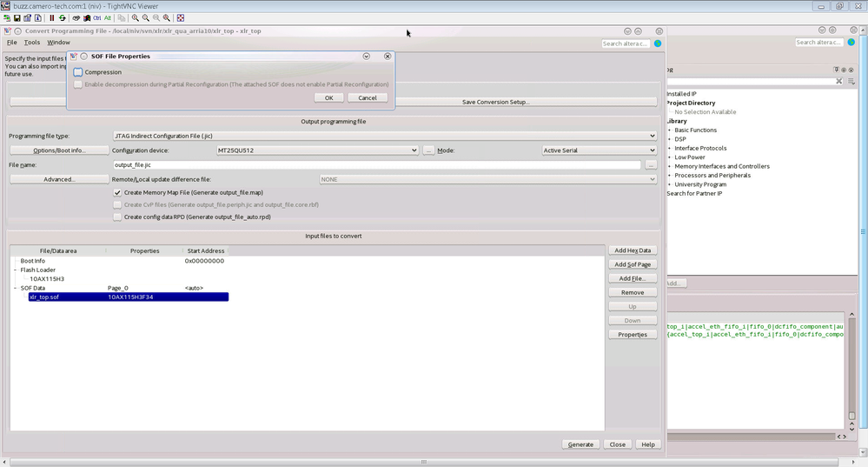Collapse the Flash Loader tree node
The width and height of the screenshot is (868, 467).
(15, 270)
